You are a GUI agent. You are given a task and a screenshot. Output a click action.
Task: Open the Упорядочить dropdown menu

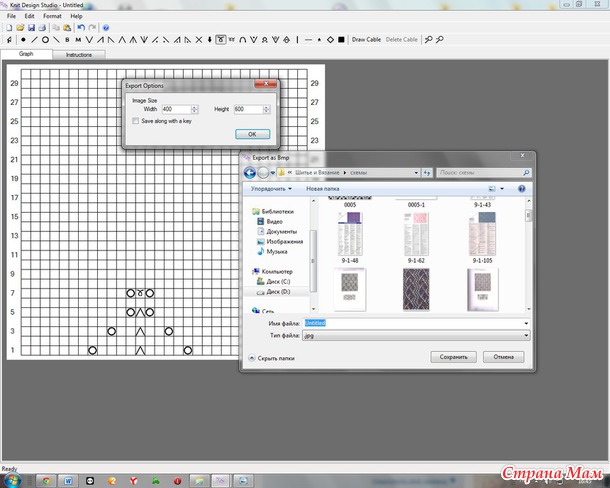(271, 189)
